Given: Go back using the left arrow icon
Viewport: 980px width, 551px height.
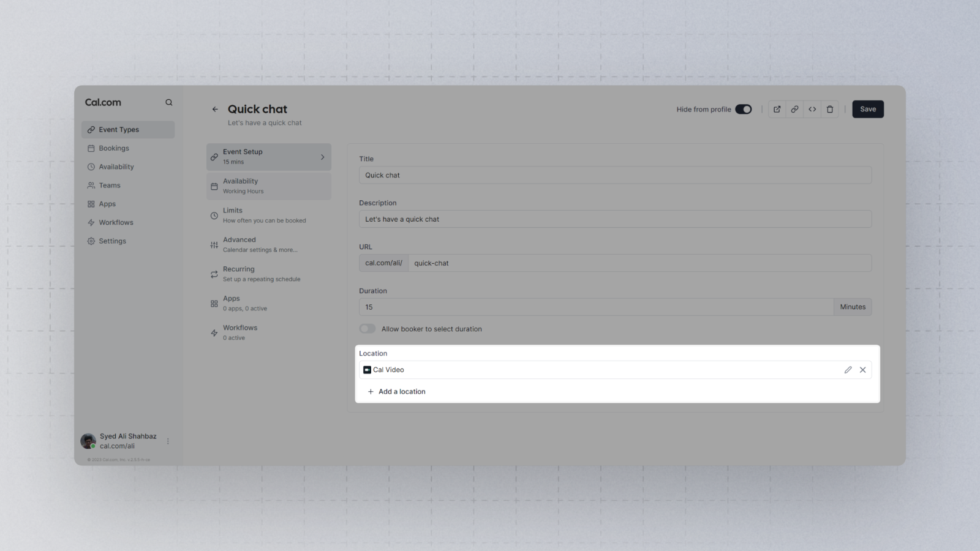Looking at the screenshot, I should 215,109.
